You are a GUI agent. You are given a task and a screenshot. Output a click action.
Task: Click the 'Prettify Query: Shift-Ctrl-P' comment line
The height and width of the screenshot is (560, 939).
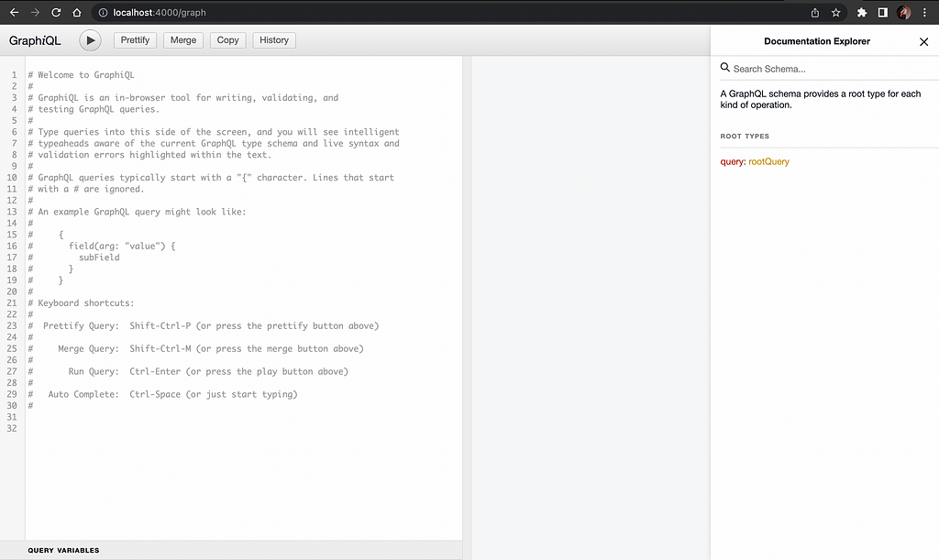[203, 325]
